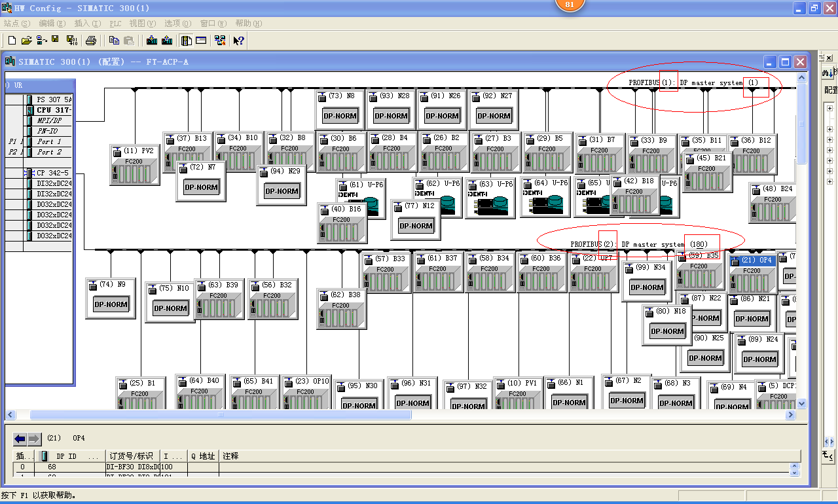This screenshot has width=838, height=504.
Task: Click the Save floppy-disk toolbar icon
Action: 56,41
